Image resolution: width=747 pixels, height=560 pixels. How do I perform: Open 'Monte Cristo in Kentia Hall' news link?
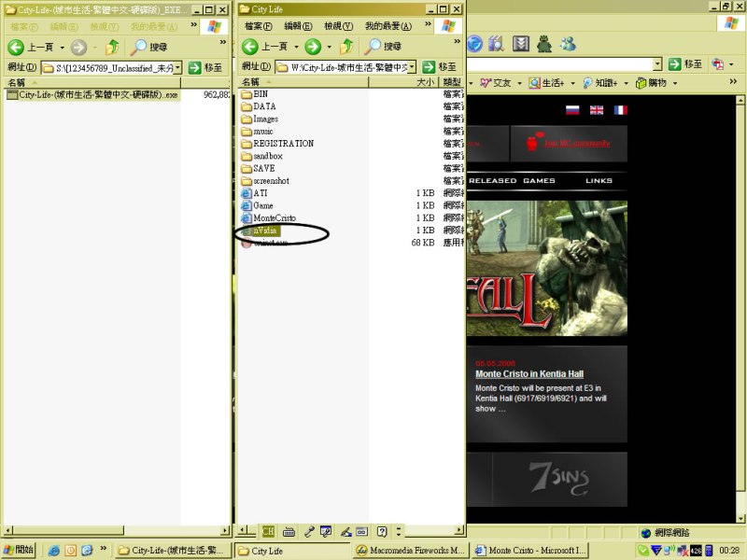(x=529, y=374)
